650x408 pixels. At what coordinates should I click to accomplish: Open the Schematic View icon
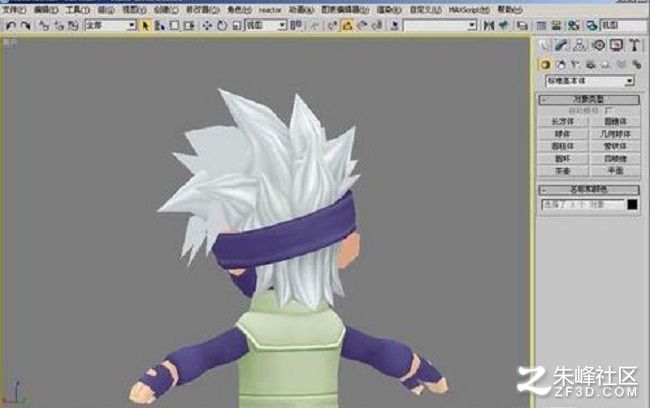[556, 26]
